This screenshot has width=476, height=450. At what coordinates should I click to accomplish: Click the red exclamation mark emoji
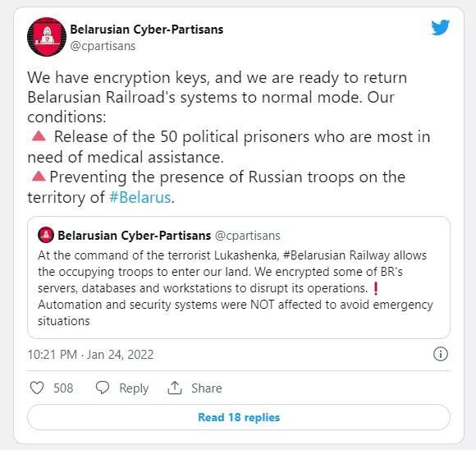[x=376, y=288]
